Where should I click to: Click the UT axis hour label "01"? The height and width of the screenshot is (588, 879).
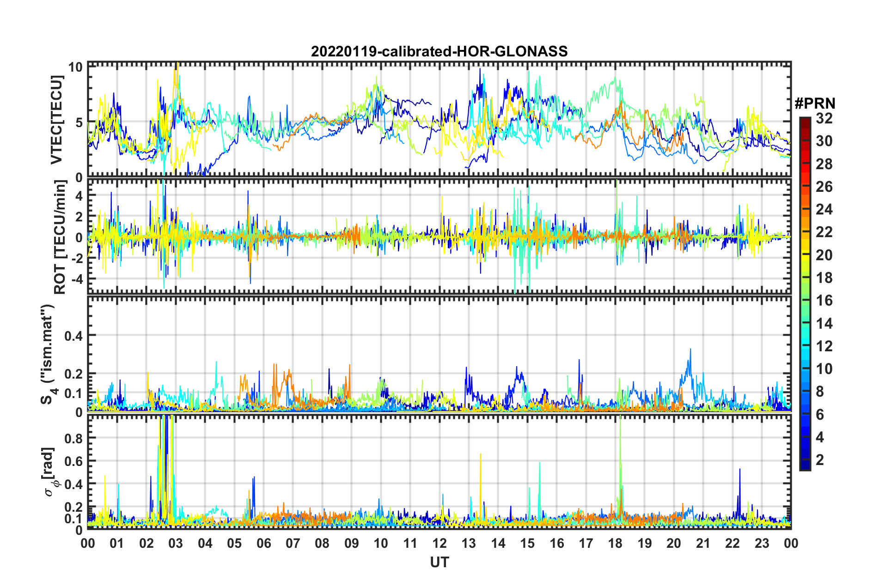[117, 543]
